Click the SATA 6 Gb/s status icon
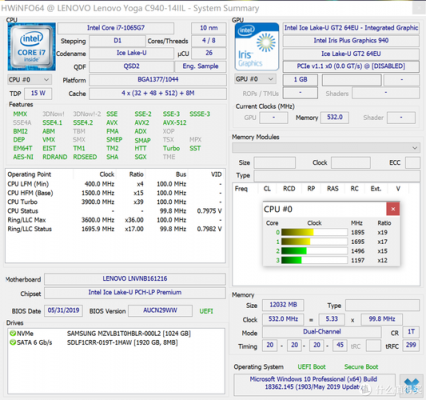This screenshot has width=426, height=400. [x=13, y=342]
